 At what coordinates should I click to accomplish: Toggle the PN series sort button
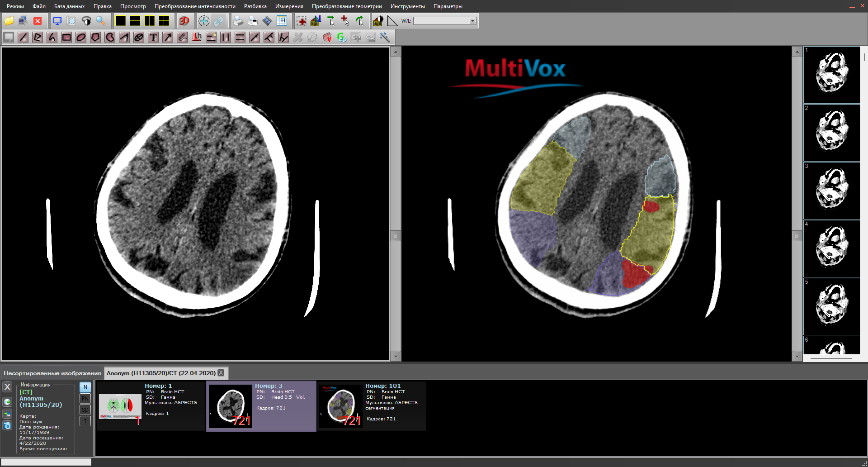(x=85, y=399)
